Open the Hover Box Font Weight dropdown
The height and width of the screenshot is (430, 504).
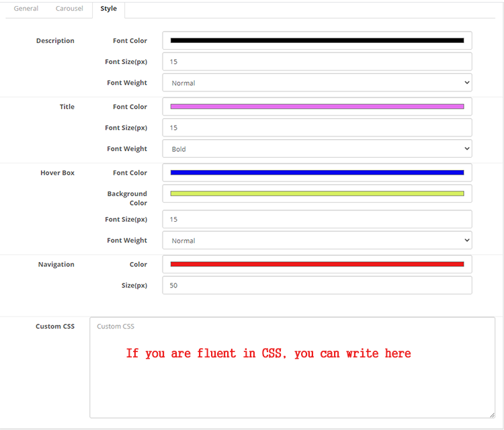tap(317, 241)
